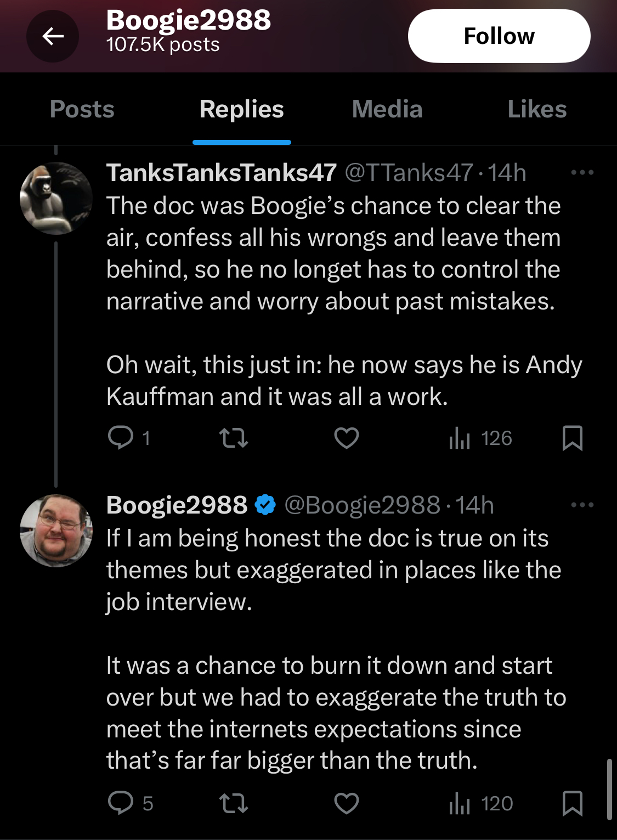Tap the gorilla profile picture

click(56, 199)
